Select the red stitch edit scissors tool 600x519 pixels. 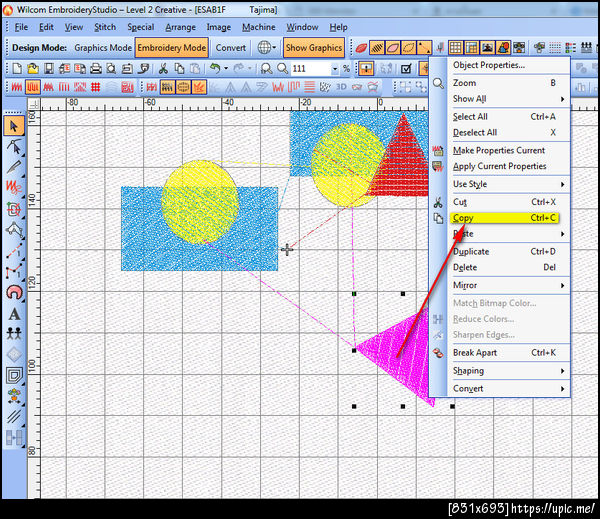click(x=14, y=188)
